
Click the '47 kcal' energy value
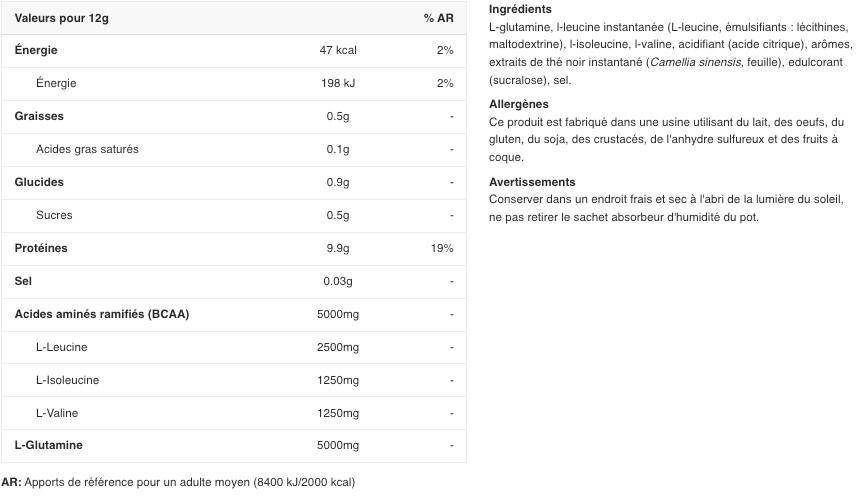(338, 50)
